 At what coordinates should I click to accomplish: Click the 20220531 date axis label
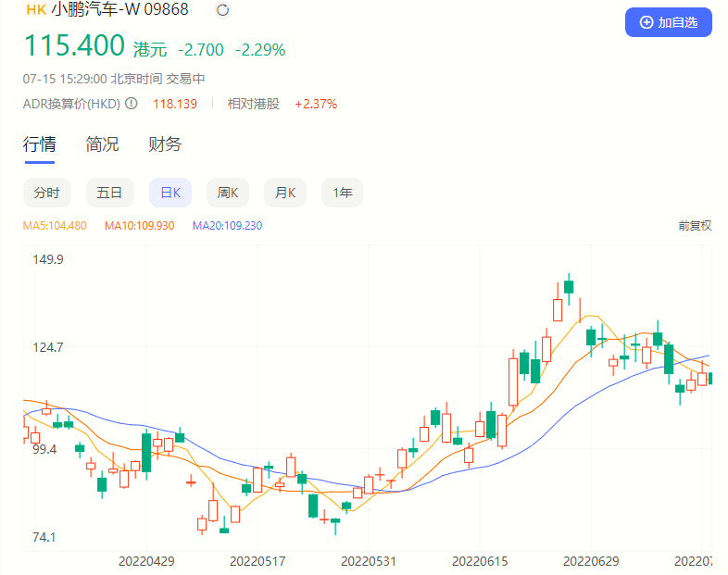[x=369, y=561]
